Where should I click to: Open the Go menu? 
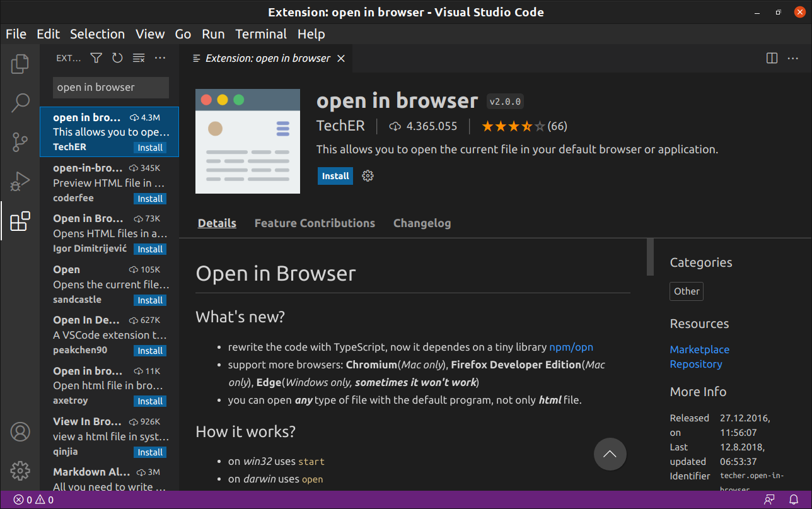pos(183,34)
